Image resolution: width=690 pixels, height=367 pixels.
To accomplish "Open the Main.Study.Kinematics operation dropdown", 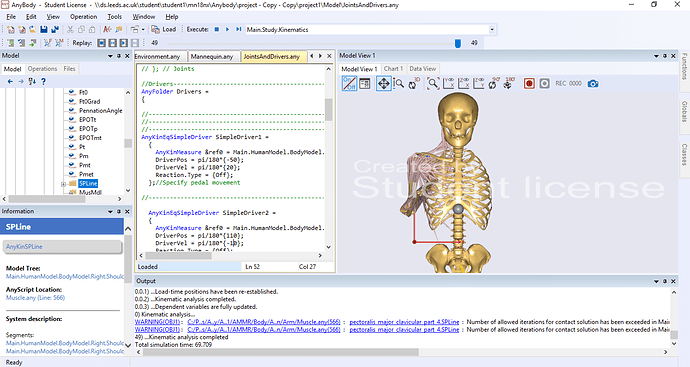I will click(492, 29).
